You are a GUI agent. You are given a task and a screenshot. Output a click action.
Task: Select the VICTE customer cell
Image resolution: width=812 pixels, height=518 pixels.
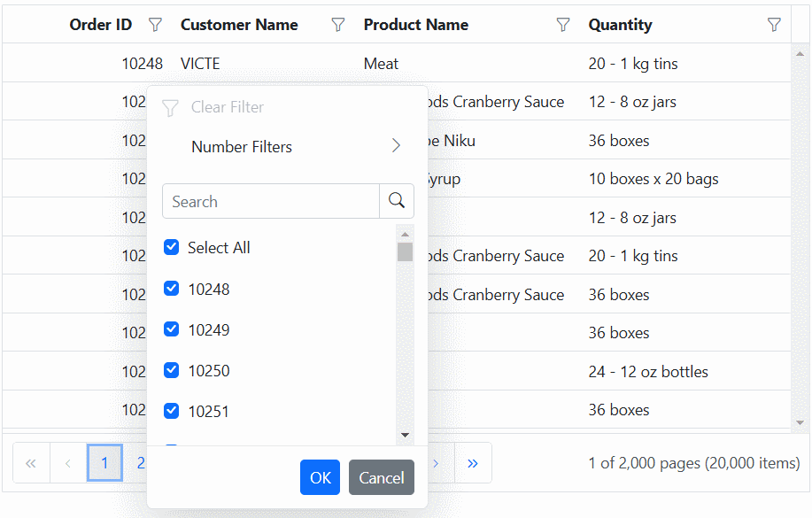pos(200,64)
